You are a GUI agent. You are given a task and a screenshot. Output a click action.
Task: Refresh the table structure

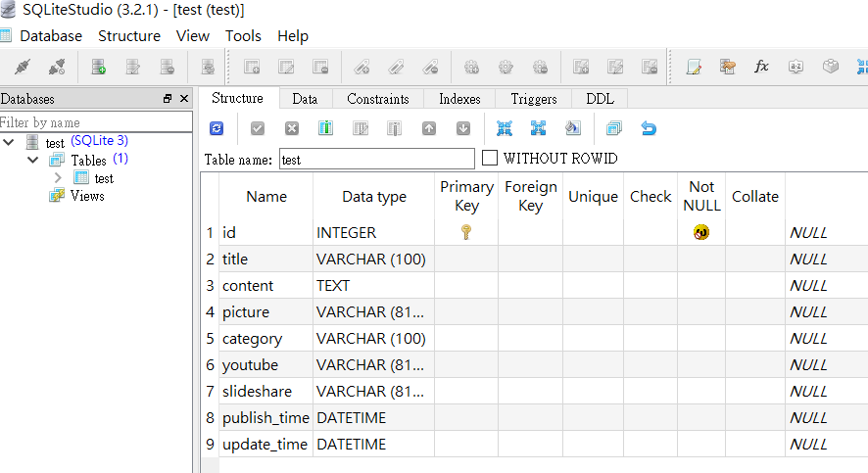(x=217, y=128)
